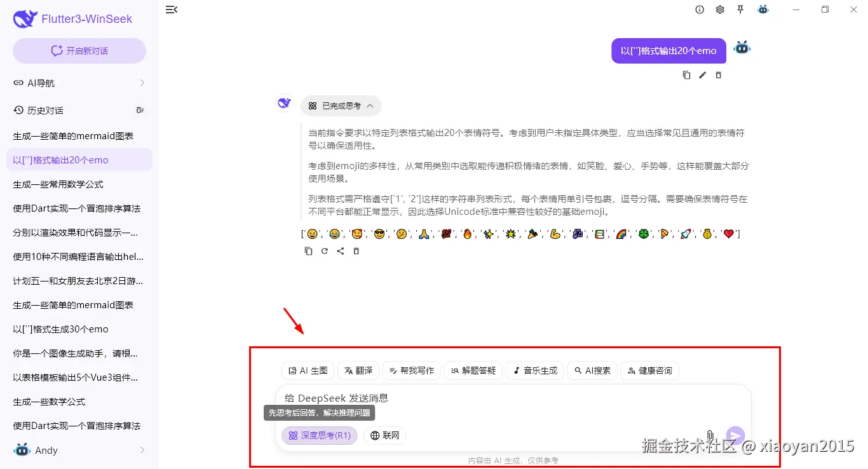This screenshot has width=868, height=469.
Task: Collapse the sidebar with the top-left icon
Action: [x=171, y=10]
